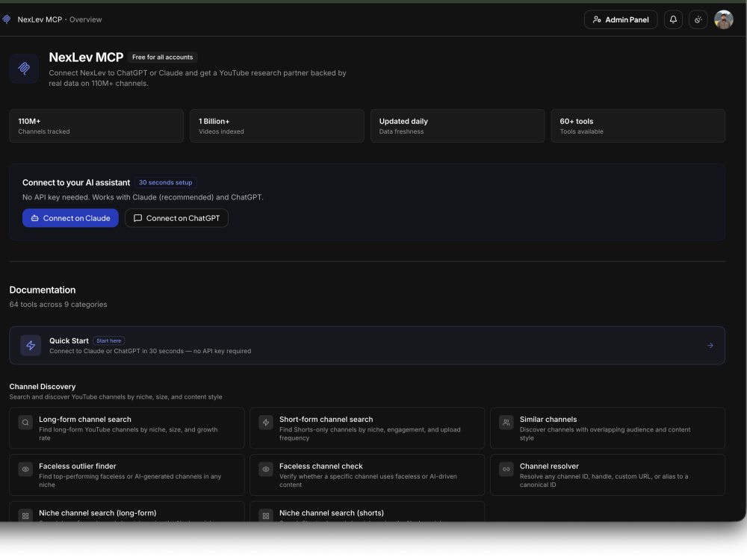Screen dimensions: 747x560
Task: Click the Documentation heading
Action: (x=43, y=290)
